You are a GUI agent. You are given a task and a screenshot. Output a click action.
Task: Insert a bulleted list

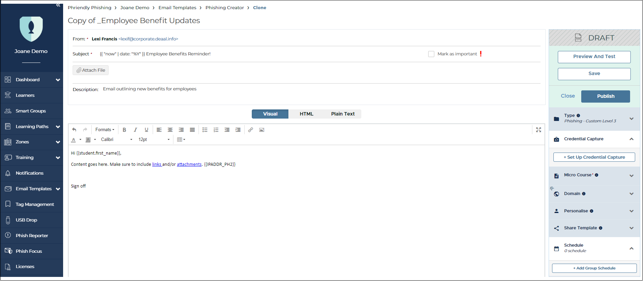(x=205, y=130)
